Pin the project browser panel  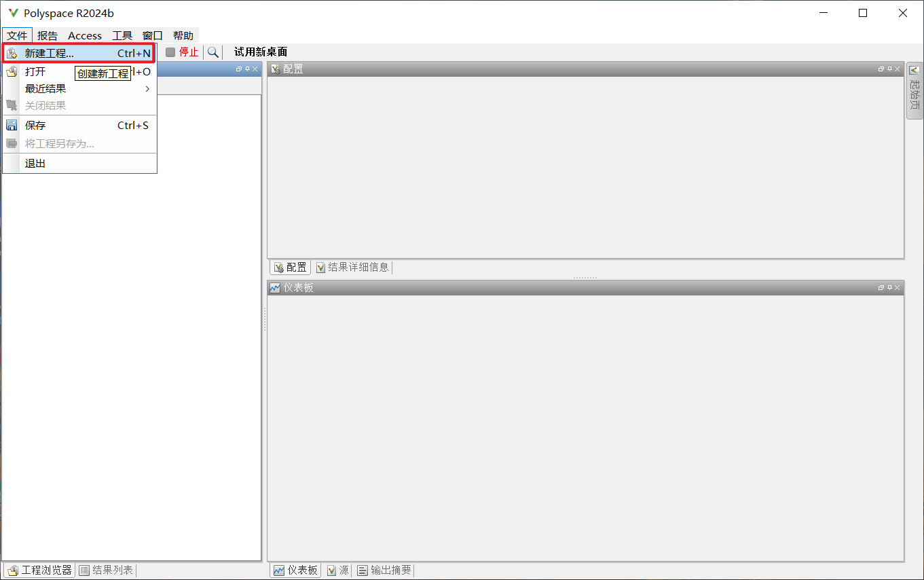pyautogui.click(x=247, y=69)
